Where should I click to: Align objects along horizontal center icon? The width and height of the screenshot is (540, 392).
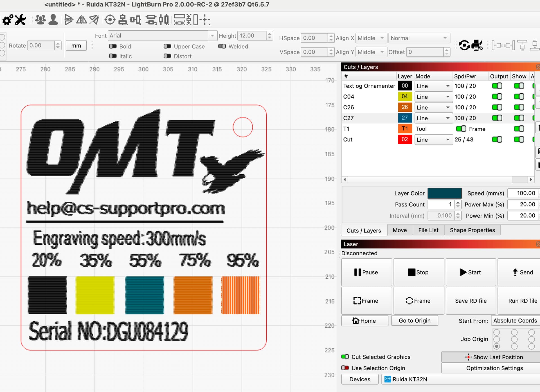click(x=135, y=20)
